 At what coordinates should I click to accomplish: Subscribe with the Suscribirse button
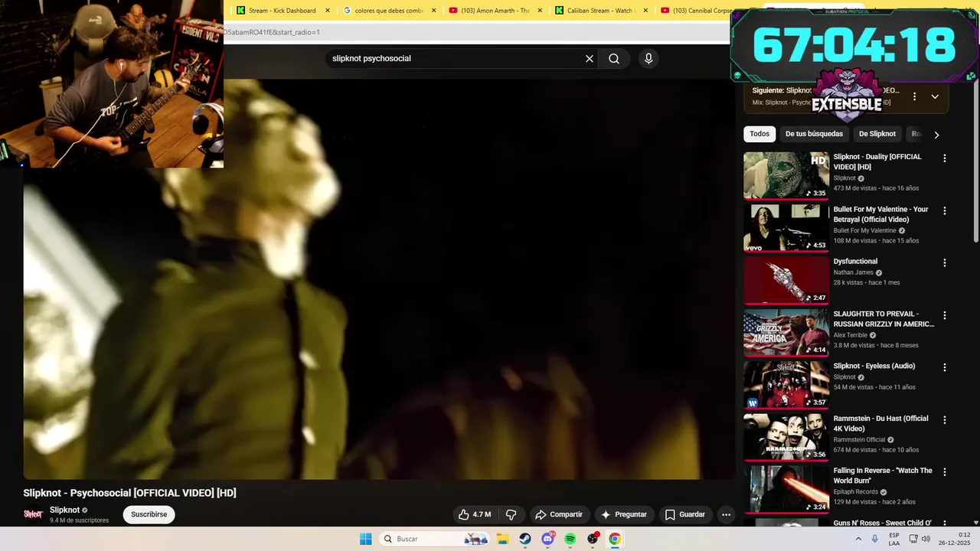pos(149,514)
